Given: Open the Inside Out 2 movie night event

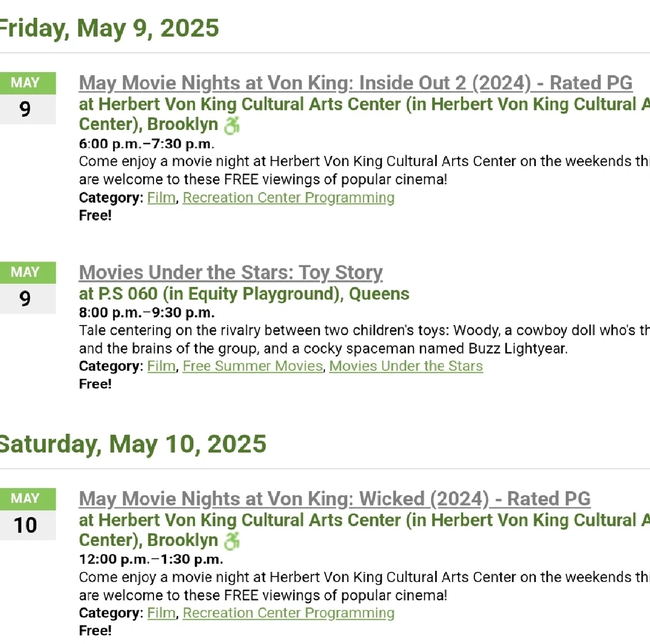Looking at the screenshot, I should click(355, 83).
